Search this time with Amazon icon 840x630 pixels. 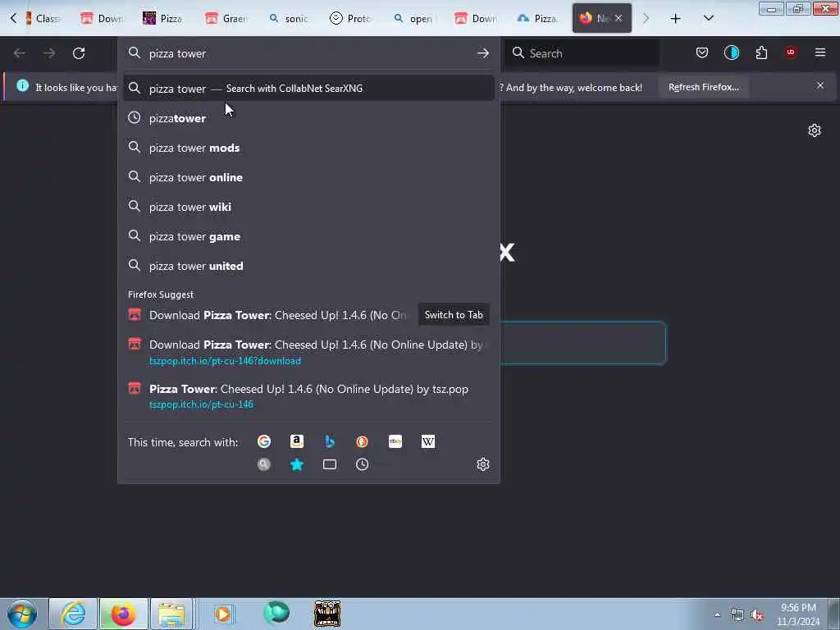[x=297, y=441]
